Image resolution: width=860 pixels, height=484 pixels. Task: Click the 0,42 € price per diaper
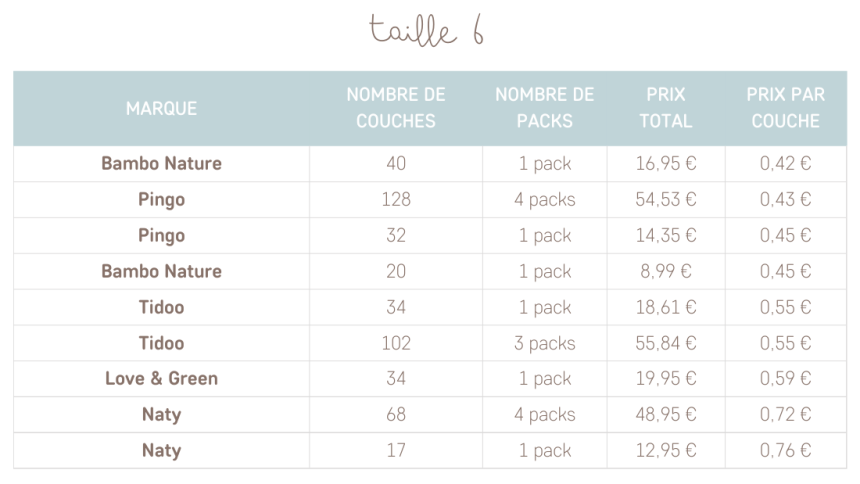[x=785, y=164]
